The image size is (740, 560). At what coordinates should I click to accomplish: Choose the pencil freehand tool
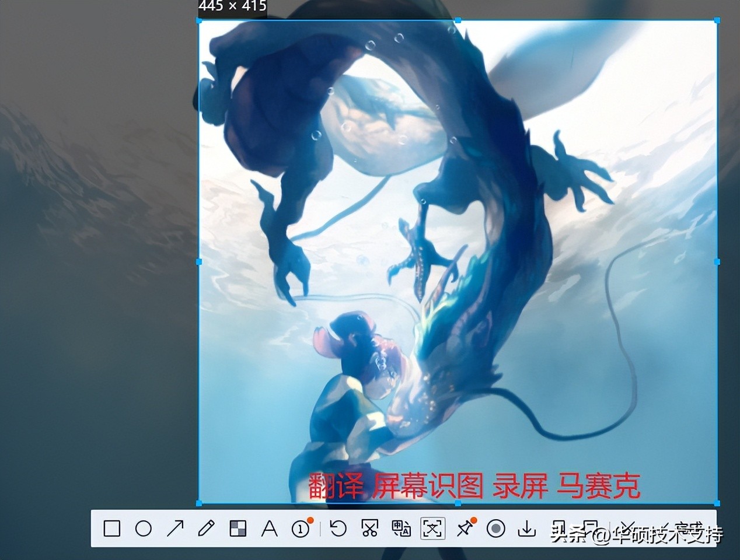click(x=206, y=528)
